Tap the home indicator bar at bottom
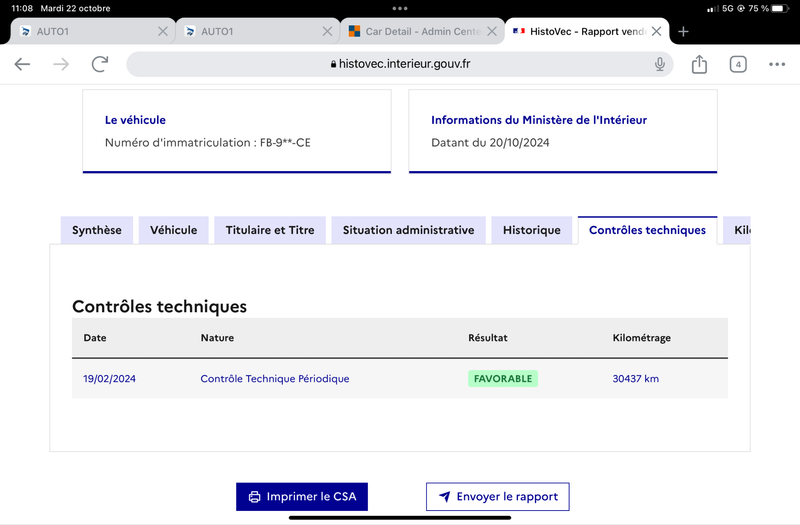This screenshot has height=525, width=800. click(400, 518)
